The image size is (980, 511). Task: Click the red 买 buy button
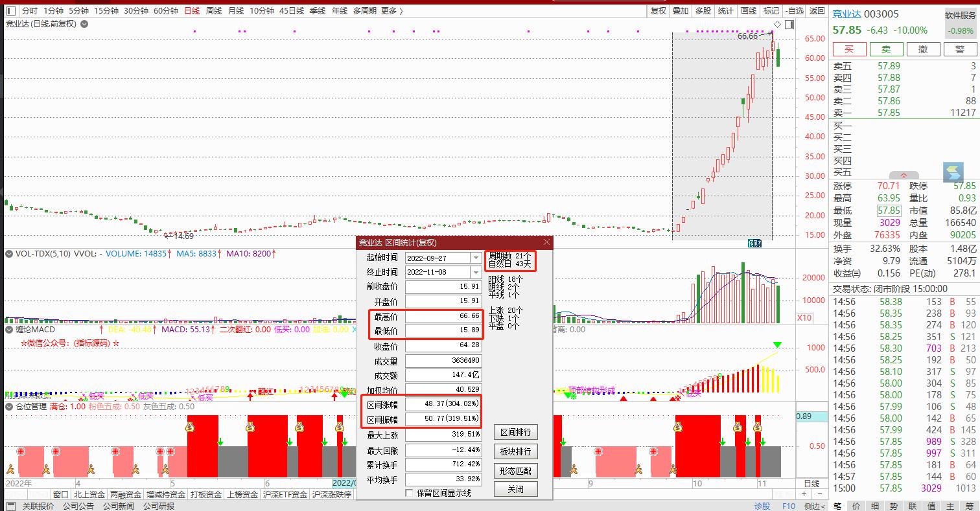click(x=849, y=49)
